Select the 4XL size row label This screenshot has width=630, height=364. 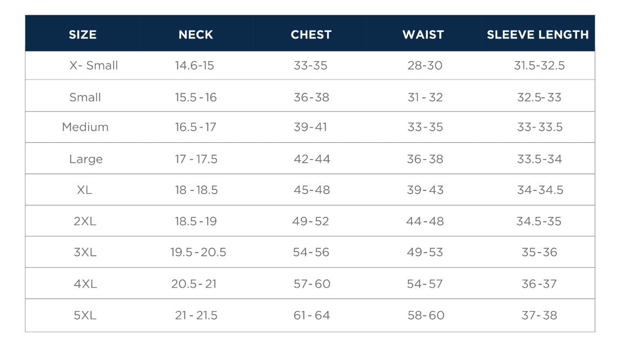pos(85,283)
